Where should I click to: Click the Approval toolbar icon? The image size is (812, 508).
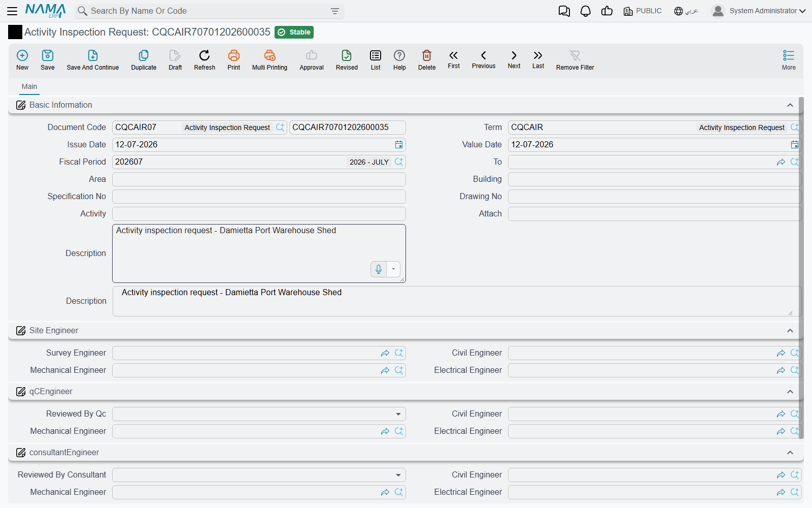[x=312, y=60]
